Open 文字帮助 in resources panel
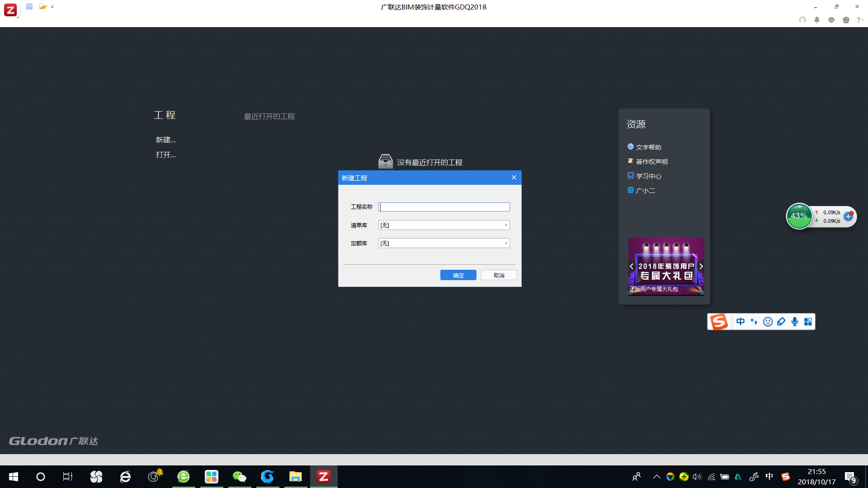 pyautogui.click(x=644, y=147)
